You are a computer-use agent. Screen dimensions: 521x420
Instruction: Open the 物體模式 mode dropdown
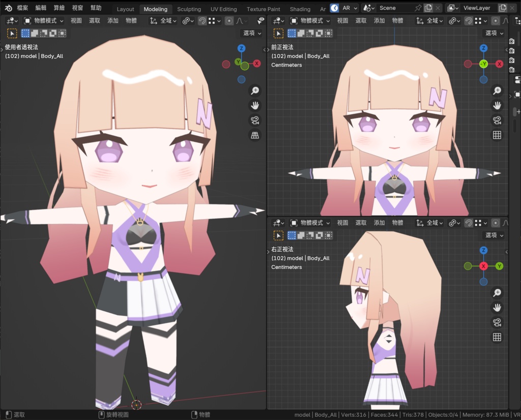coord(44,20)
